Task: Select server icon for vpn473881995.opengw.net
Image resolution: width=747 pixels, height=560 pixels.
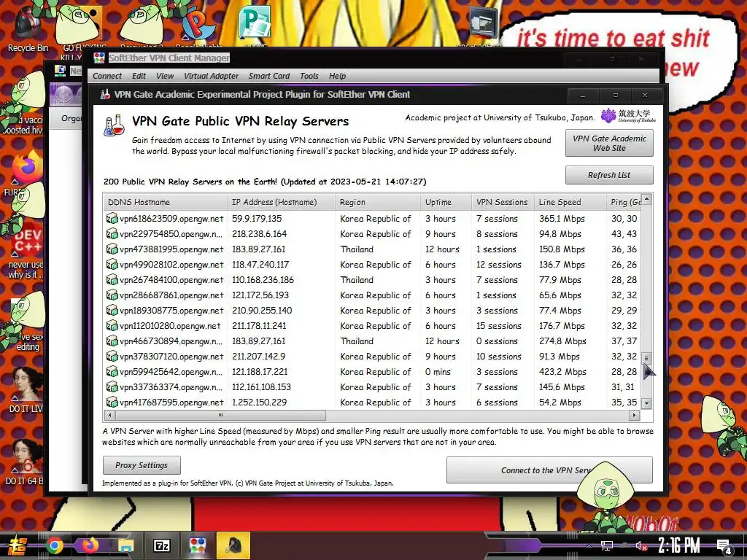Action: tap(112, 249)
